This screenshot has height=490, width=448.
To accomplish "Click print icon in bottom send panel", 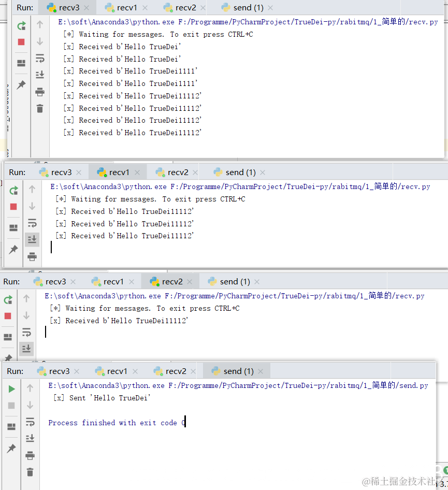I will [30, 456].
